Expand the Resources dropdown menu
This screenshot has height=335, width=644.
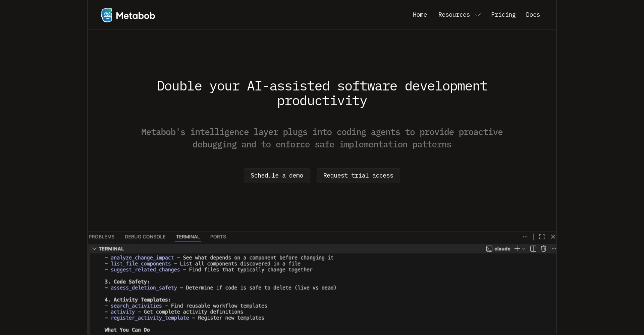pyautogui.click(x=459, y=15)
